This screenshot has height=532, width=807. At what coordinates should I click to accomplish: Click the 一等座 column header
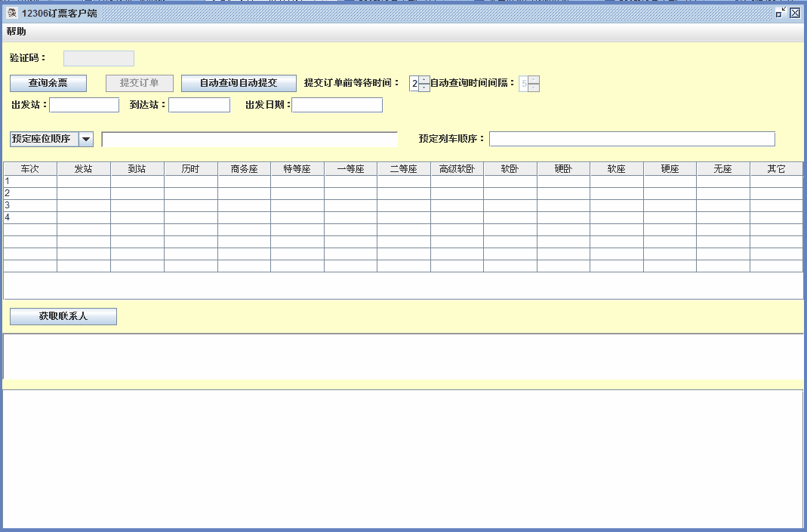point(350,169)
